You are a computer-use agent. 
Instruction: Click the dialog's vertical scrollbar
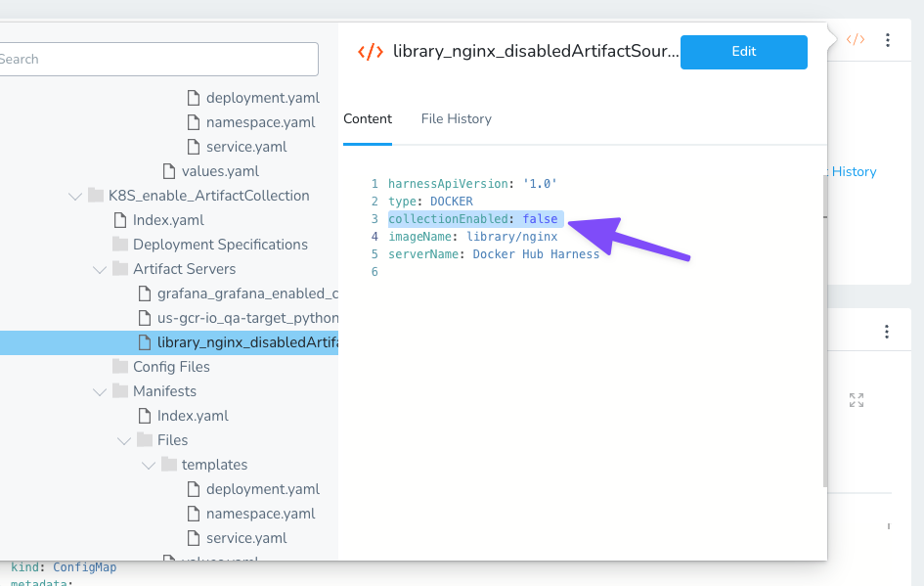825,330
